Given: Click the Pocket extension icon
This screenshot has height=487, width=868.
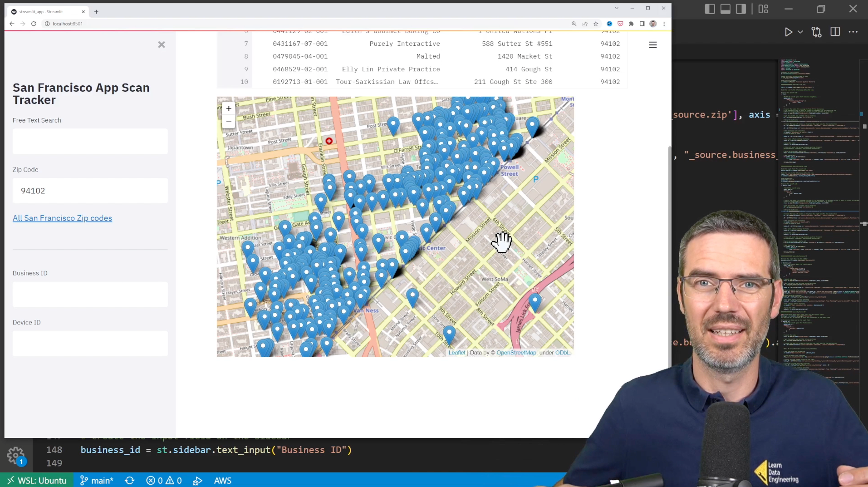Looking at the screenshot, I should 620,24.
